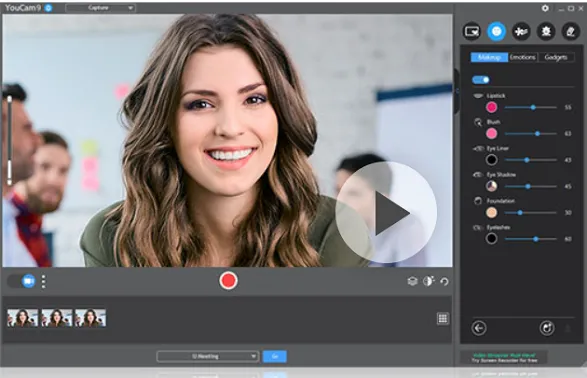Open the Try Screen Recorder for free link
The image size is (587, 378).
[x=504, y=360]
